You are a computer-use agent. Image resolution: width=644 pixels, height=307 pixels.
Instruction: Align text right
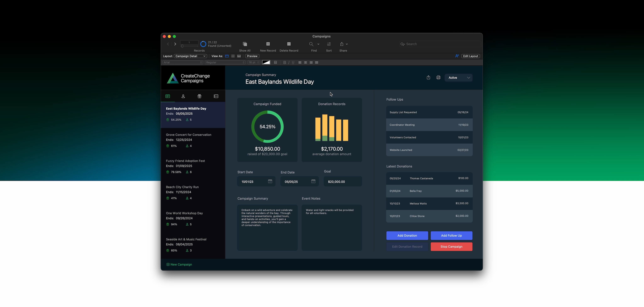pos(311,62)
